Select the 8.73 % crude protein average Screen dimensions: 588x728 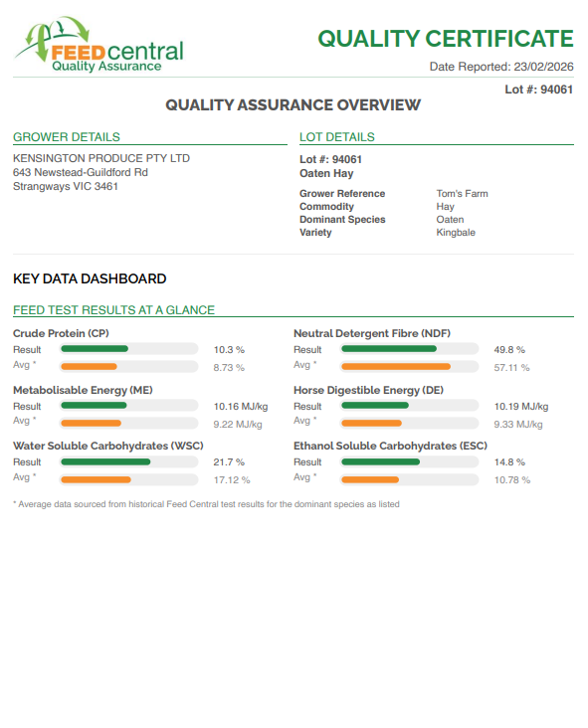point(229,368)
